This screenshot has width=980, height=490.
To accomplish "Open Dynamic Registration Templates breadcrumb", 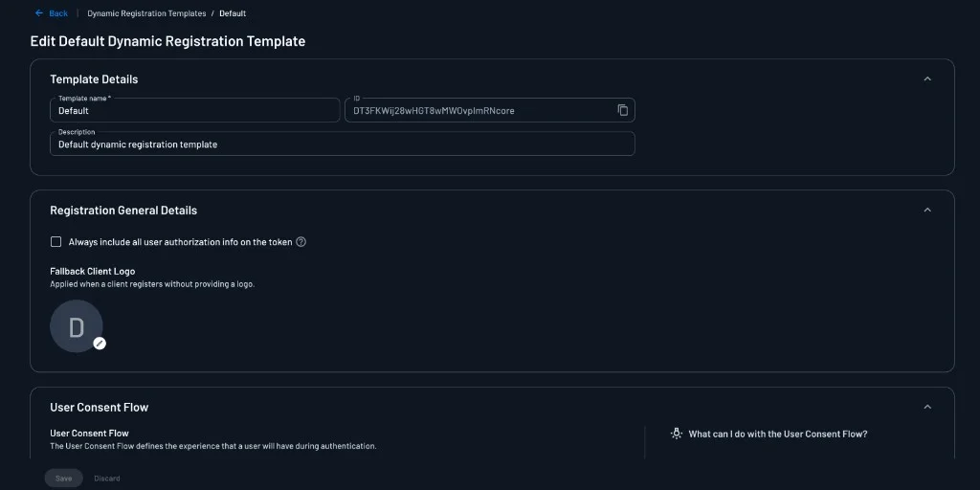I will click(x=146, y=13).
